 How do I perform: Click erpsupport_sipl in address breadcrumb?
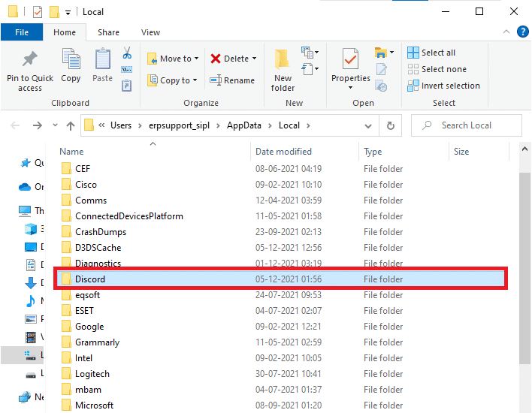click(x=179, y=125)
